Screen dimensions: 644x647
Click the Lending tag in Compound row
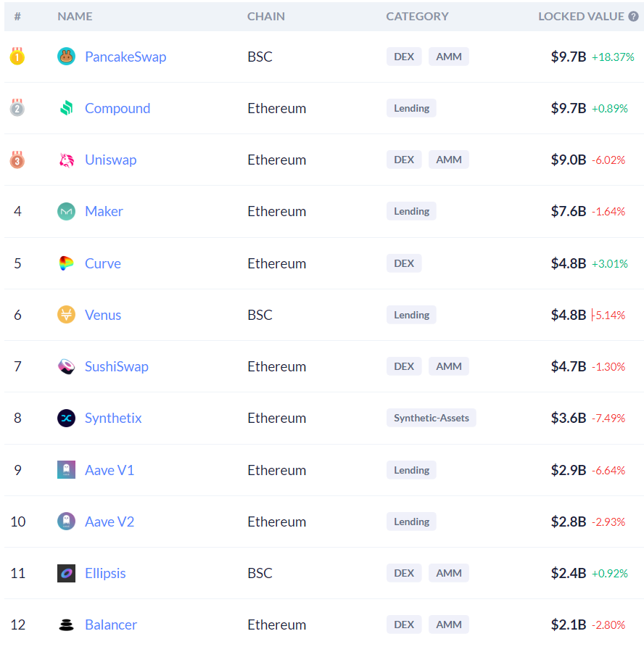411,108
